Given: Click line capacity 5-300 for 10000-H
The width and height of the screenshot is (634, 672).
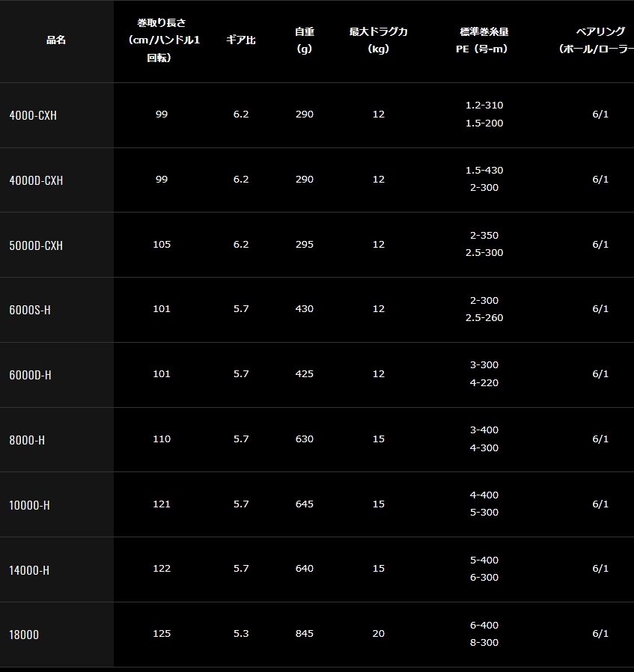Looking at the screenshot, I should pyautogui.click(x=484, y=512).
